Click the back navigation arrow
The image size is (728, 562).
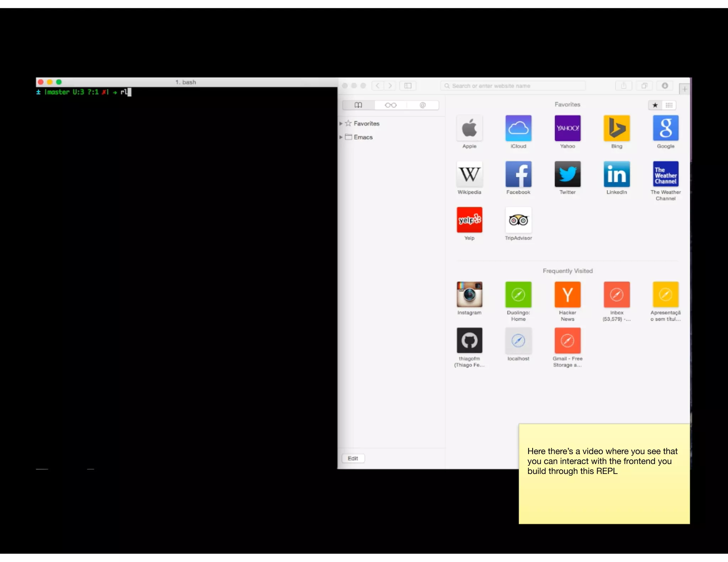[x=378, y=86]
